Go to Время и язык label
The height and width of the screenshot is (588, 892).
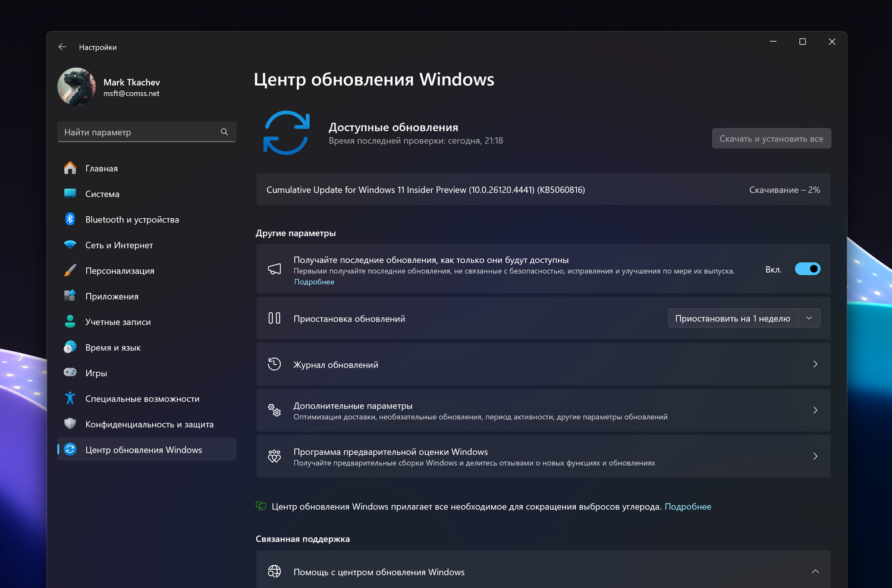112,347
